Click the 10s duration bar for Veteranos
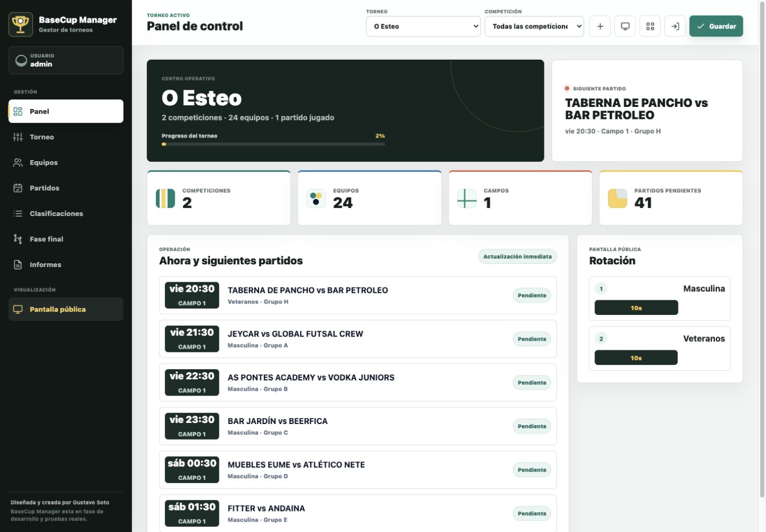 point(636,358)
